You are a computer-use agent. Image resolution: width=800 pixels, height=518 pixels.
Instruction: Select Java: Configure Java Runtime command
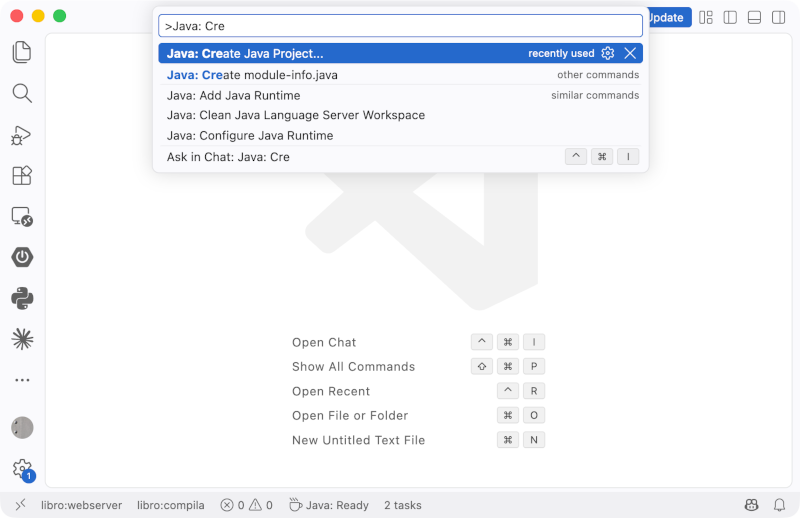(x=401, y=136)
